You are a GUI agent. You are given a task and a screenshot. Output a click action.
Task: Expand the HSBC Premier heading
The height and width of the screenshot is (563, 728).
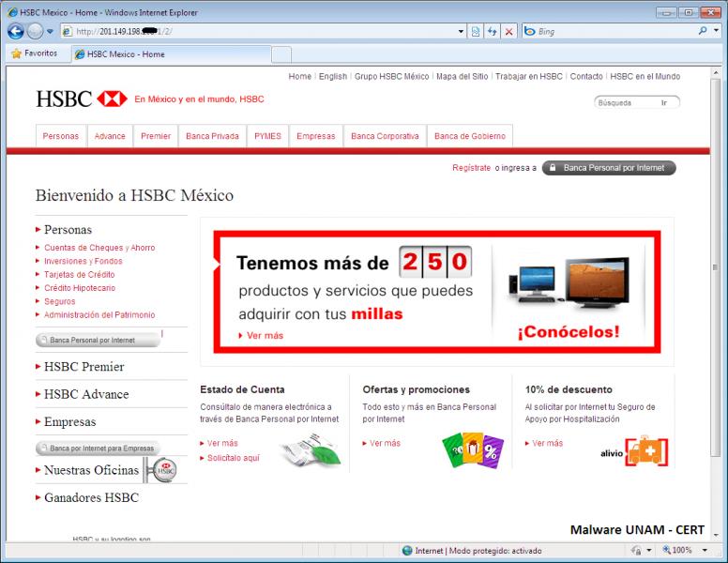[x=84, y=367]
